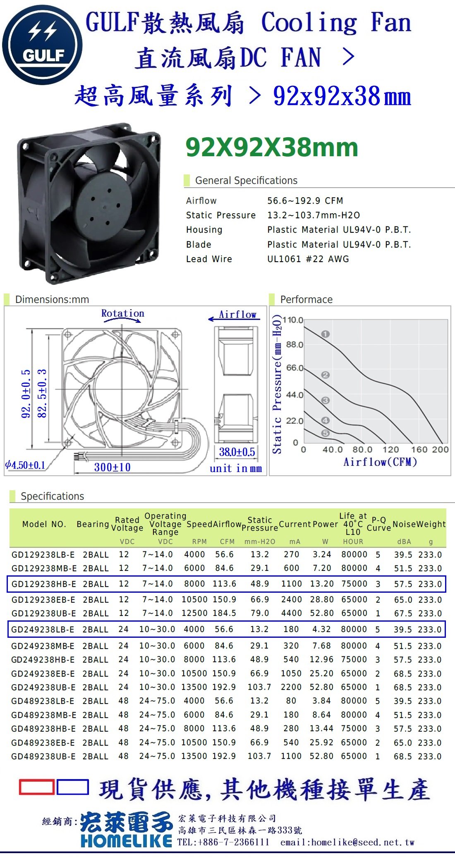Select the 56.6~192.9 CFM airflow value
Image resolution: width=455 pixels, height=868 pixels.
(x=305, y=201)
